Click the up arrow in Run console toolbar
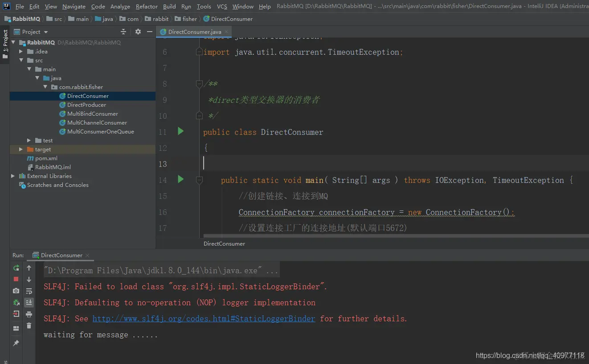This screenshot has height=364, width=589. tap(29, 268)
